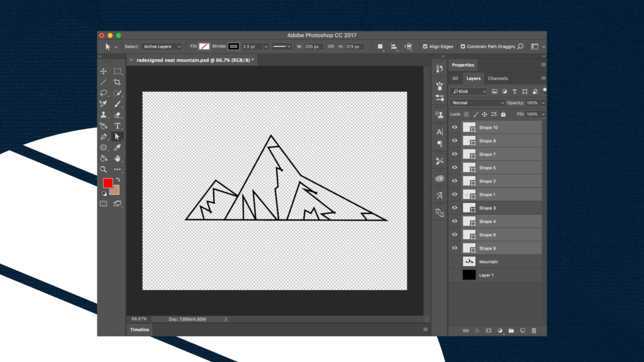The height and width of the screenshot is (362, 644).
Task: Uncheck Constrain Path Dragging checkbox
Action: (463, 47)
